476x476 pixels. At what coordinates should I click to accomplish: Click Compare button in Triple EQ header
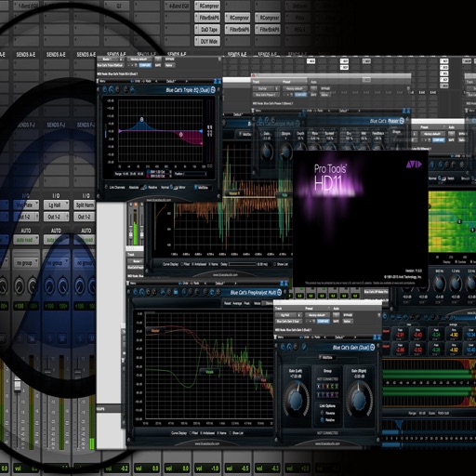145,65
